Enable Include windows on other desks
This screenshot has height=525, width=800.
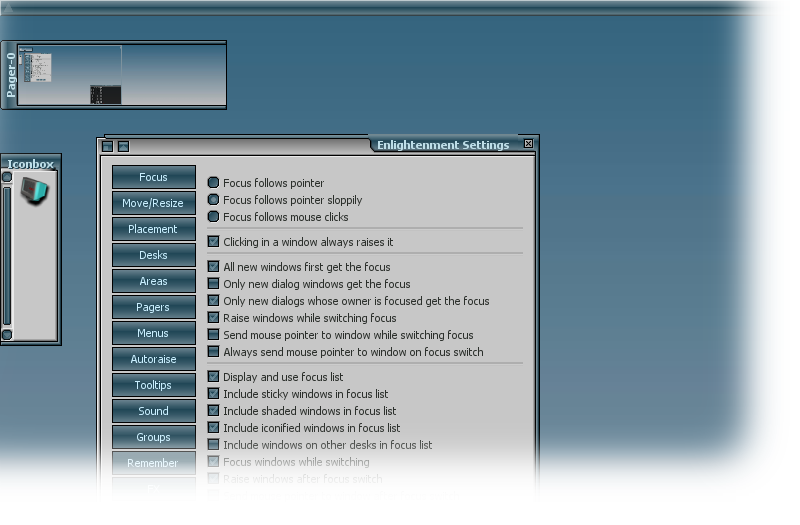pos(213,444)
